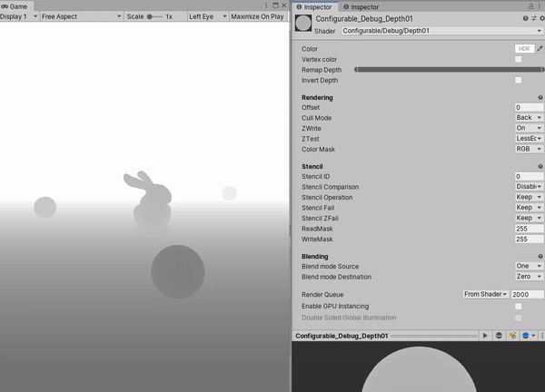Click the Configurable_Debug_Depth01 material name header
Viewport: 545px width, 392px height.
(364, 19)
